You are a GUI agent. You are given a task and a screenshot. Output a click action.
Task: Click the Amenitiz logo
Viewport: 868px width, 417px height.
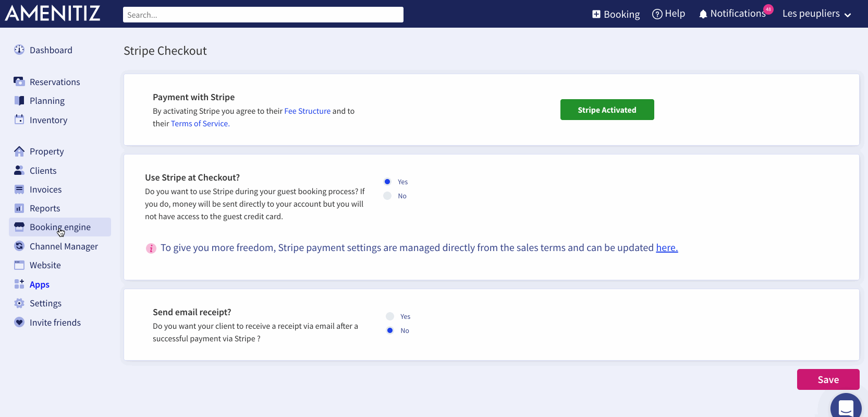[53, 13]
